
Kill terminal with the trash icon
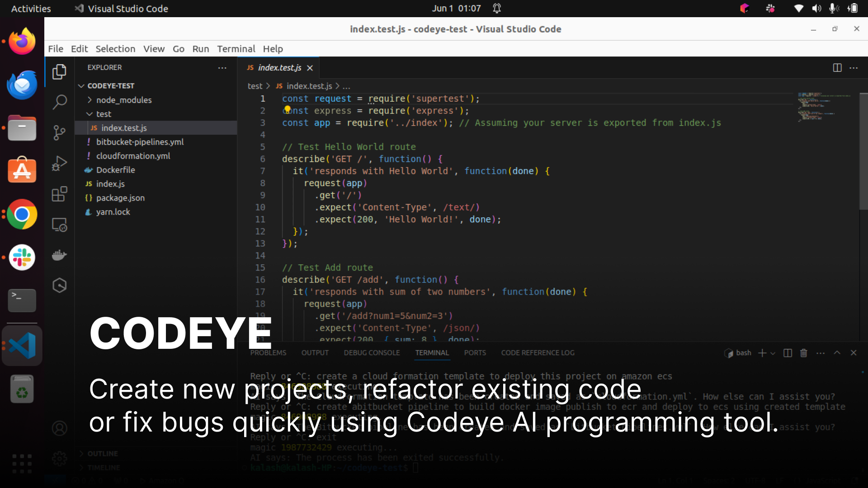(x=803, y=353)
